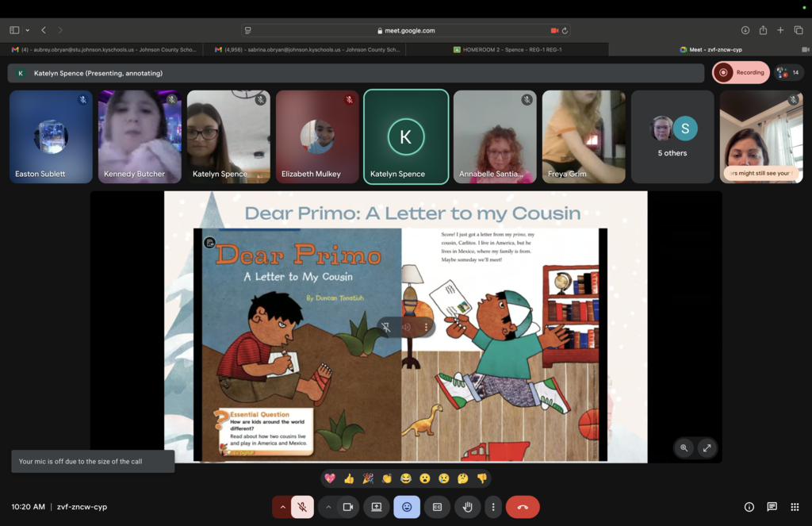Switch to the sabrina.obryan Gmail tab
The height and width of the screenshot is (526, 812).
[304, 49]
